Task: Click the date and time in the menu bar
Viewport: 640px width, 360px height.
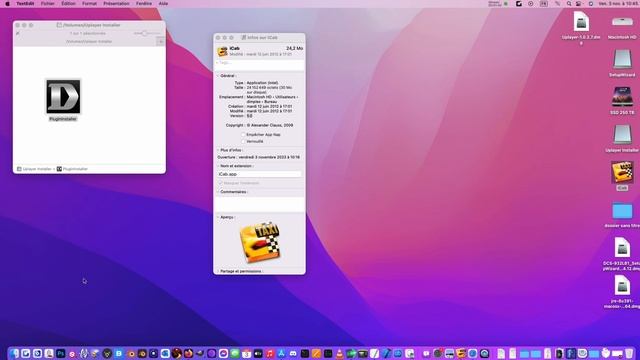Action: (618, 4)
